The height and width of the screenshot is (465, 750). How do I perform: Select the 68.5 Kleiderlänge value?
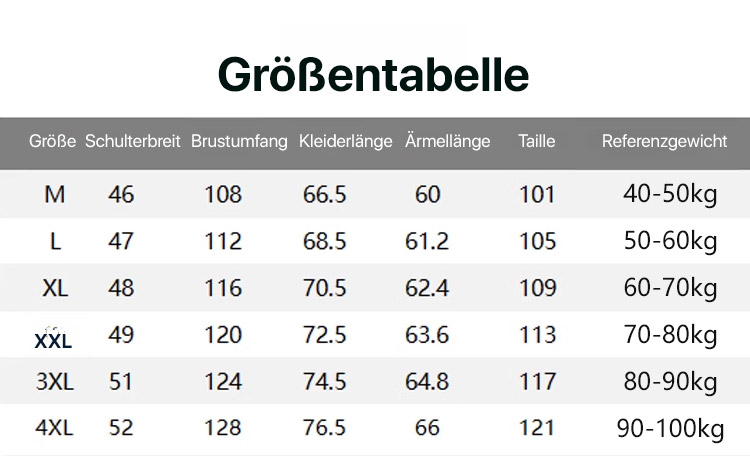(x=325, y=241)
